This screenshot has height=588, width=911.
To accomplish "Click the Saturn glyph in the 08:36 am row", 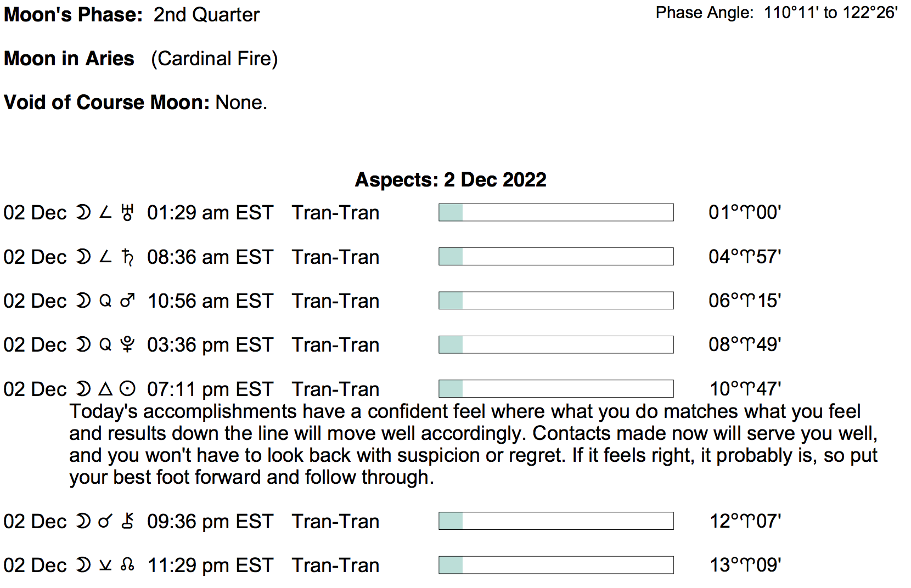I will pos(127,257).
